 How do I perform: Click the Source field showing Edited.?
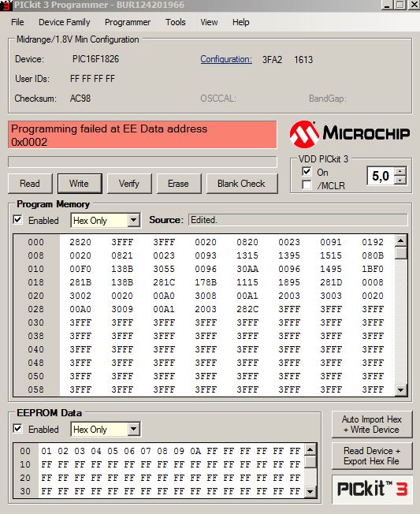[x=298, y=220]
